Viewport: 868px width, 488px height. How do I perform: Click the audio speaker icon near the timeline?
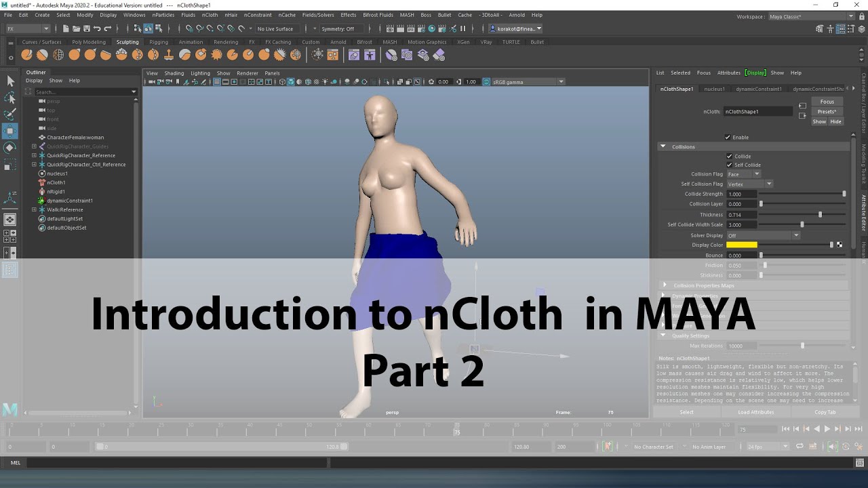click(x=832, y=447)
